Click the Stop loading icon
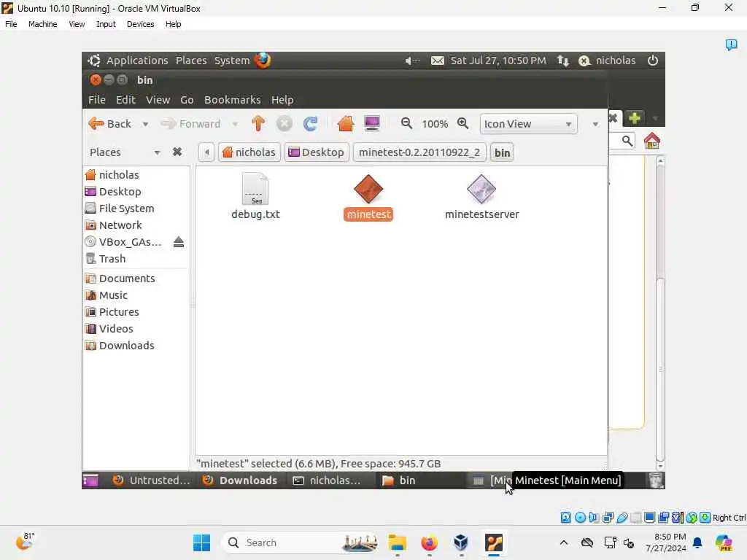This screenshot has width=747, height=560. tap(285, 124)
